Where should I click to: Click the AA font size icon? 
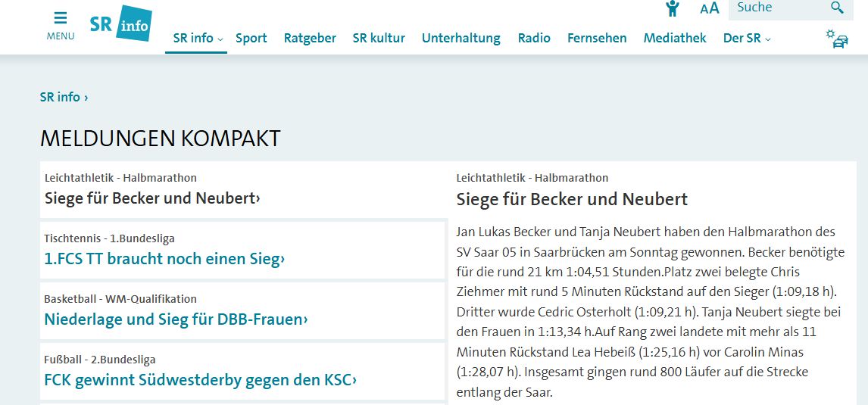pyautogui.click(x=709, y=8)
